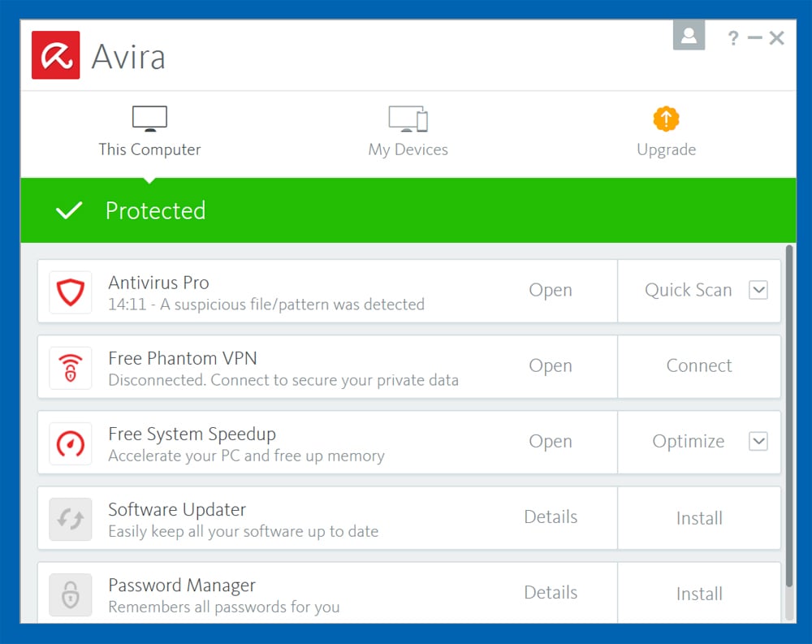Open the user account profile icon
Image resolution: width=812 pixels, height=644 pixels.
pyautogui.click(x=689, y=35)
